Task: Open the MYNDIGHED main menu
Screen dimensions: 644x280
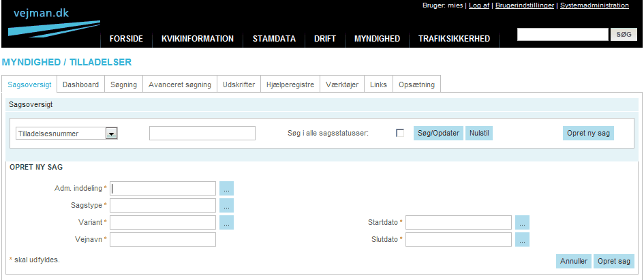Action: point(377,39)
